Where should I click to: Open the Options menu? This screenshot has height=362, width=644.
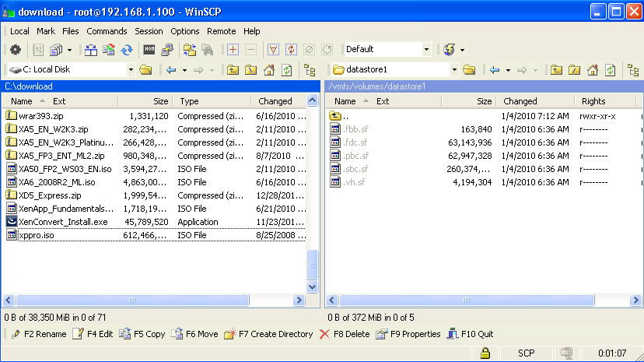tap(185, 31)
